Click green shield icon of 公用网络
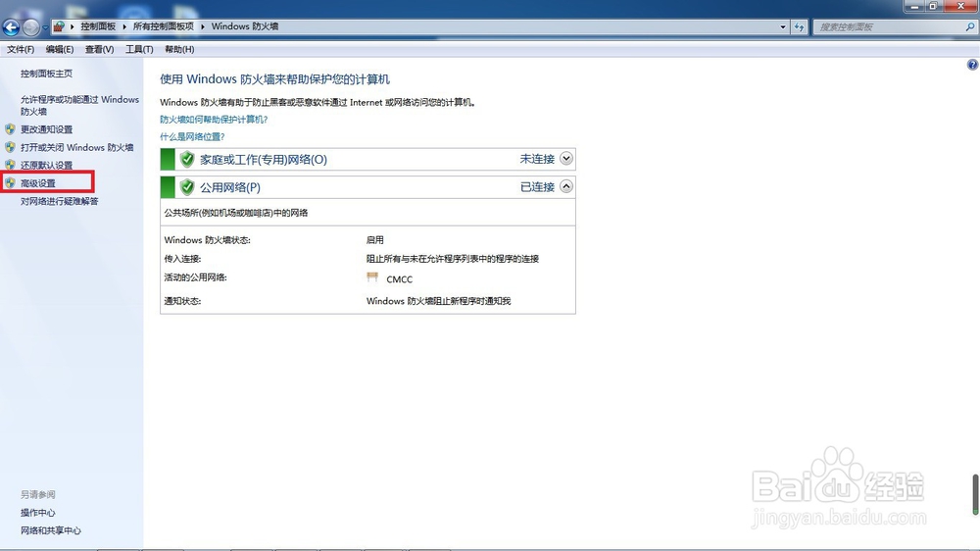Viewport: 980px width, 551px height. pos(187,187)
